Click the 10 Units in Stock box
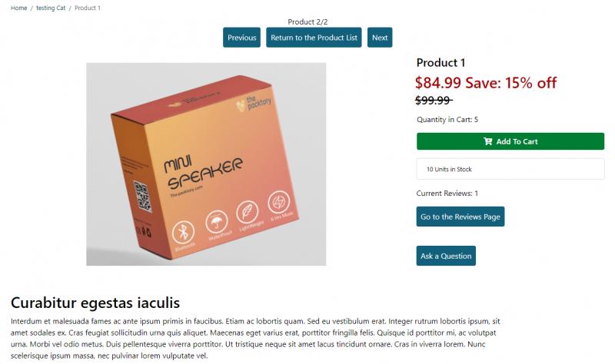This screenshot has width=615, height=364. click(510, 169)
